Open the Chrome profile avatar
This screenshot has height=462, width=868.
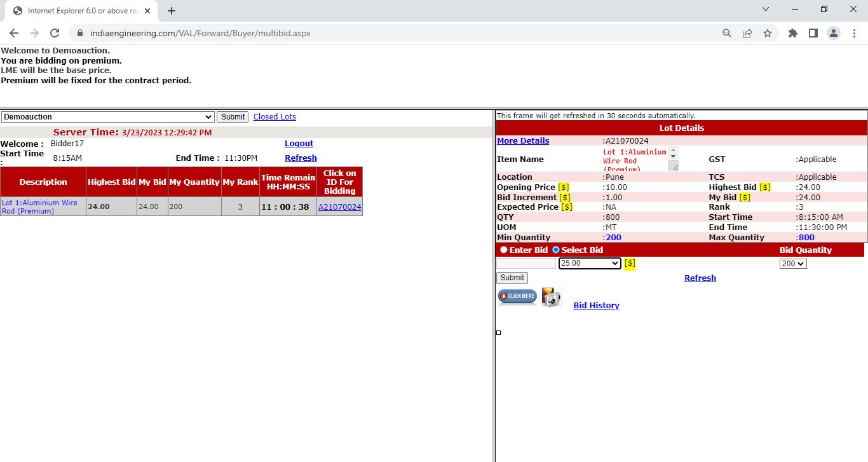click(x=834, y=33)
